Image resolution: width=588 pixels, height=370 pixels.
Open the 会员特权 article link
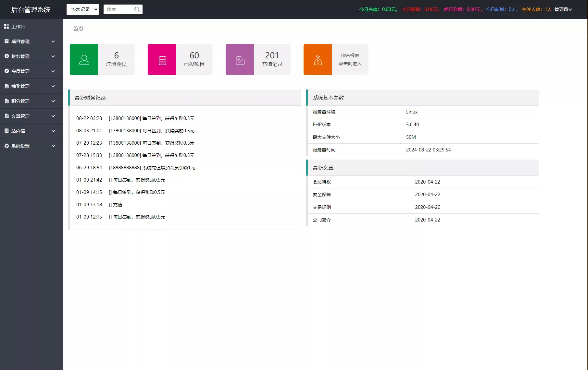(x=322, y=182)
